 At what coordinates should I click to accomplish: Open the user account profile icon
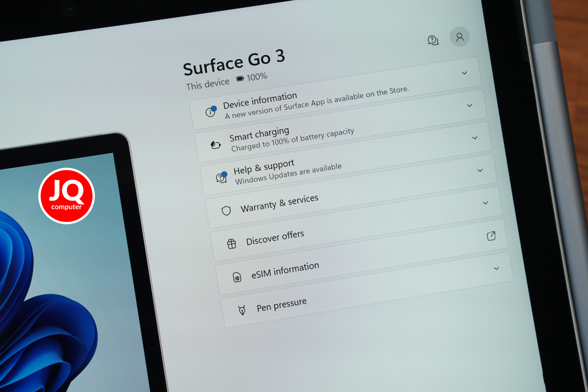460,37
